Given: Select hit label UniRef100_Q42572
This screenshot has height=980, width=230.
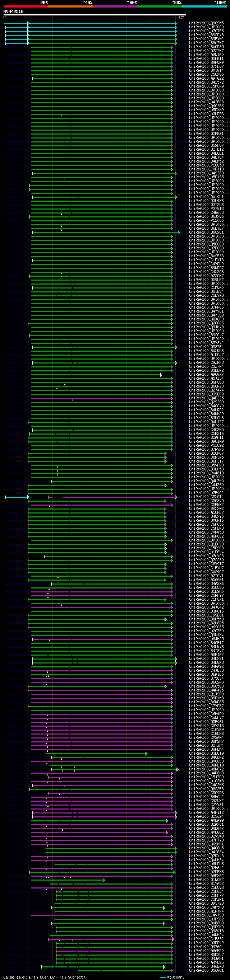Looking at the screenshot, I should (x=206, y=83).
